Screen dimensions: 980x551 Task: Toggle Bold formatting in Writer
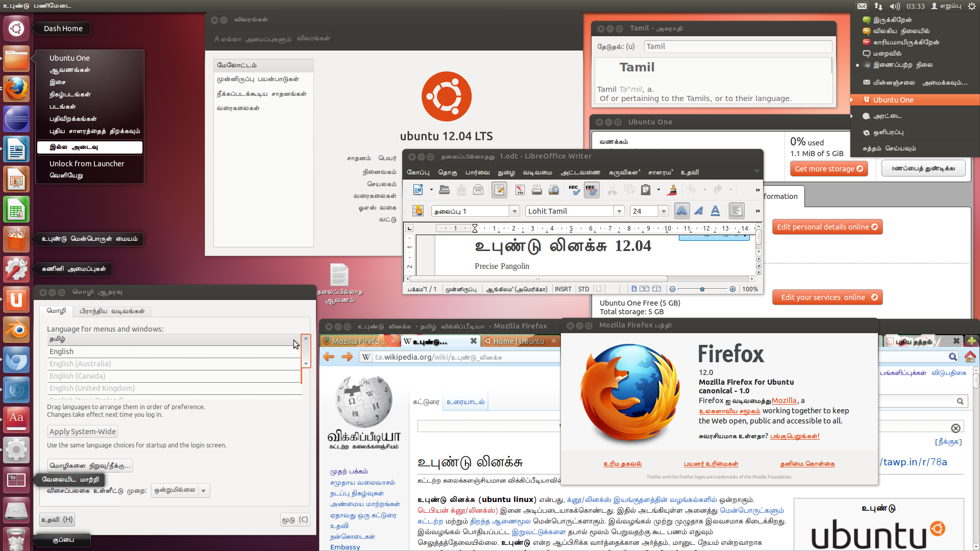point(681,211)
